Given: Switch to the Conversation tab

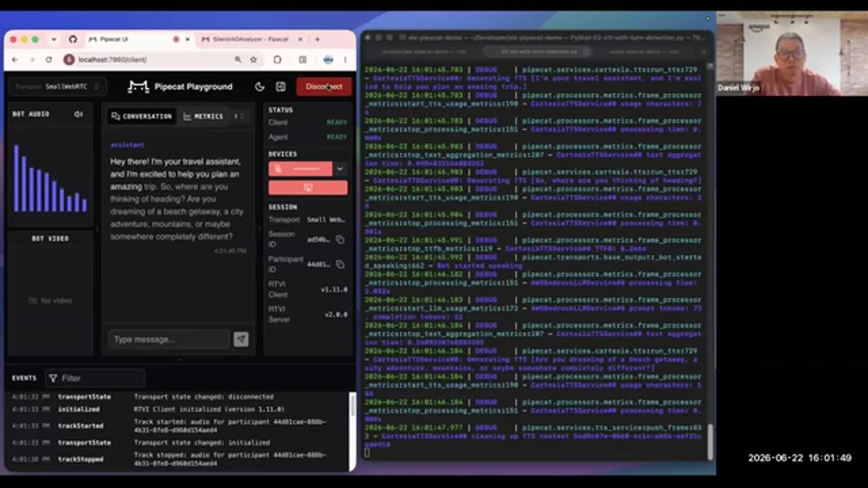Looking at the screenshot, I should 142,117.
